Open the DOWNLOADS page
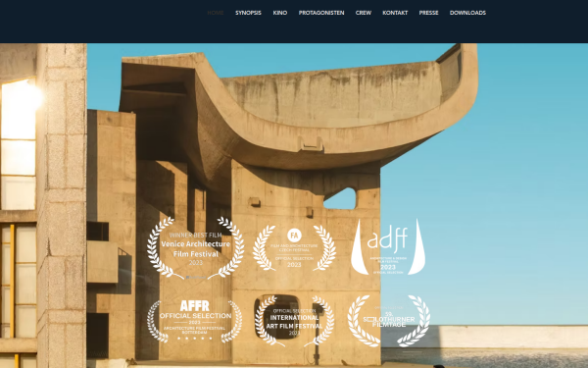The image size is (588, 368). pos(467,13)
